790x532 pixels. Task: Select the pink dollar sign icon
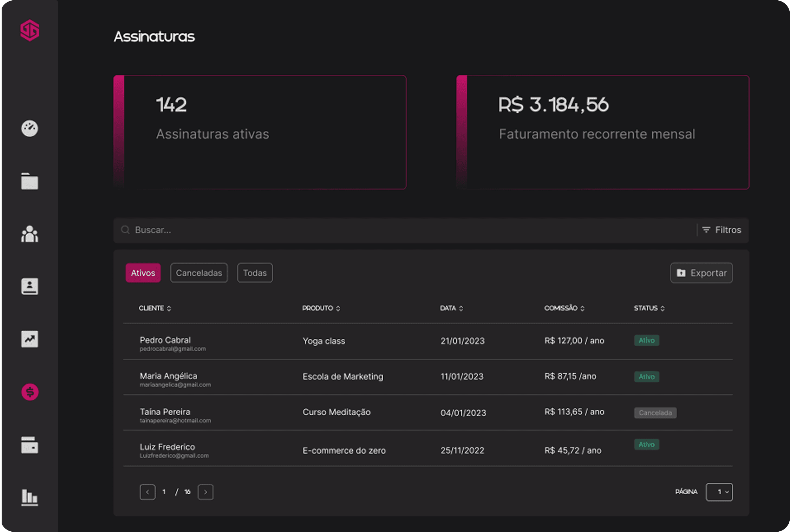[x=30, y=392]
